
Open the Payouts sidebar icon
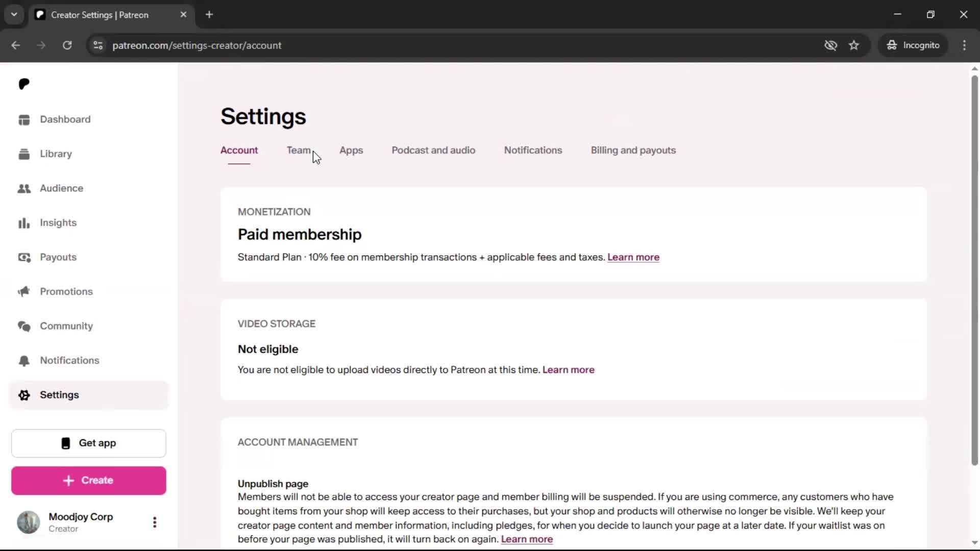coord(24,257)
